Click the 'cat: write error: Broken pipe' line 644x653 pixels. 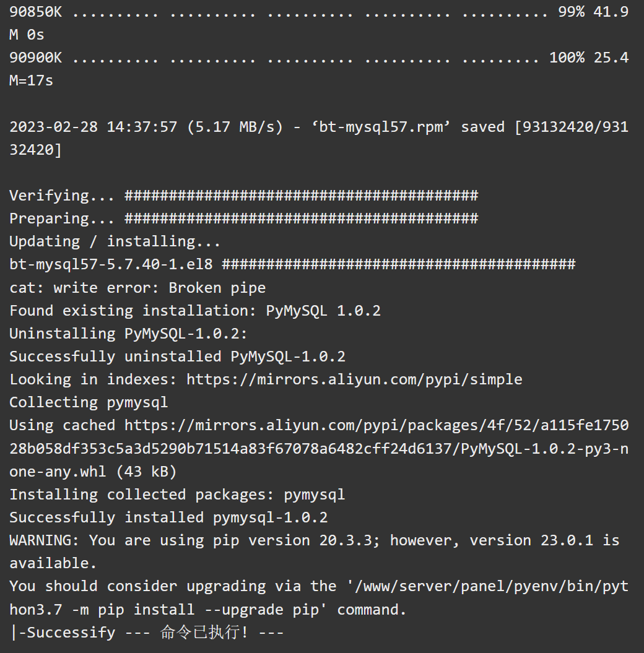pos(137,288)
